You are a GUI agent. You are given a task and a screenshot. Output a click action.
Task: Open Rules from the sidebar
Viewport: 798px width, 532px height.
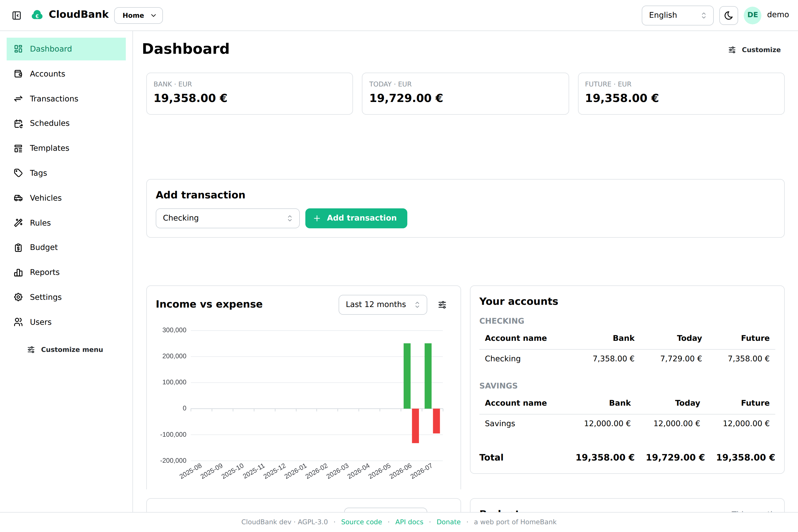tap(66, 223)
